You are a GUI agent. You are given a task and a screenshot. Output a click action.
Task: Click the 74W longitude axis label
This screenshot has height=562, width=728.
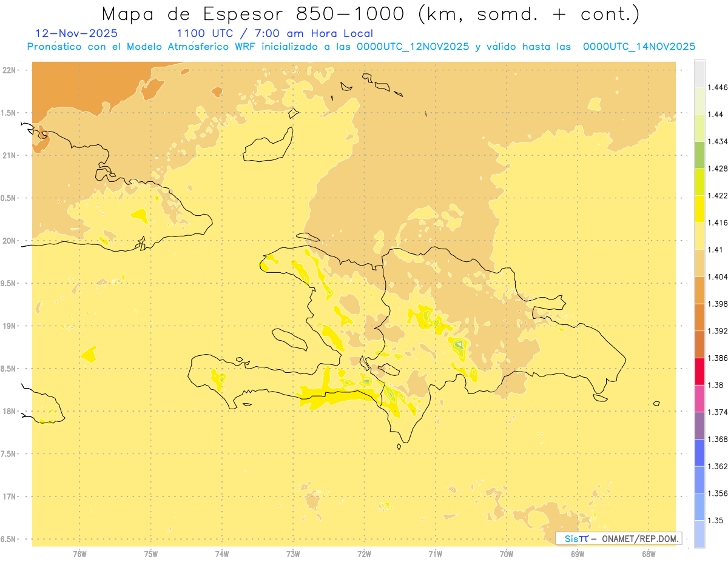(222, 554)
